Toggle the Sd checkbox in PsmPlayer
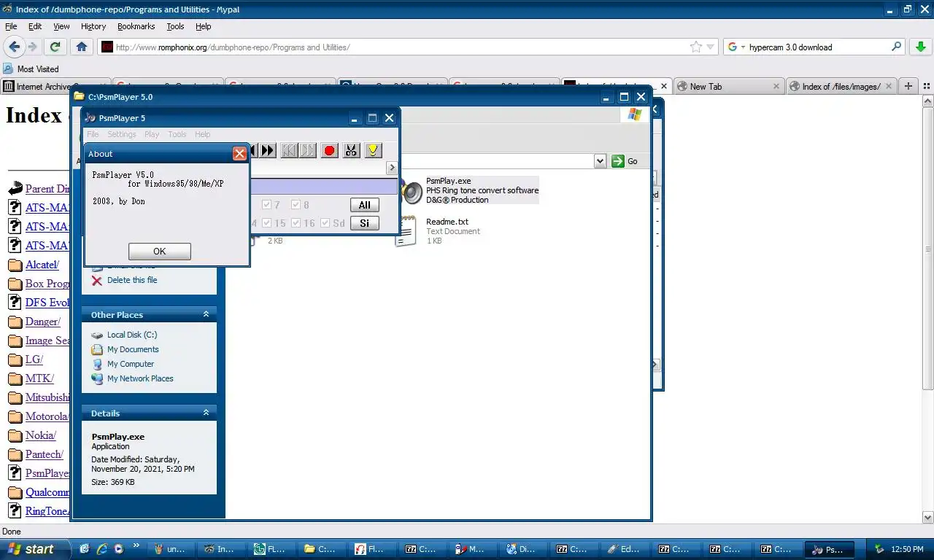 pos(325,223)
